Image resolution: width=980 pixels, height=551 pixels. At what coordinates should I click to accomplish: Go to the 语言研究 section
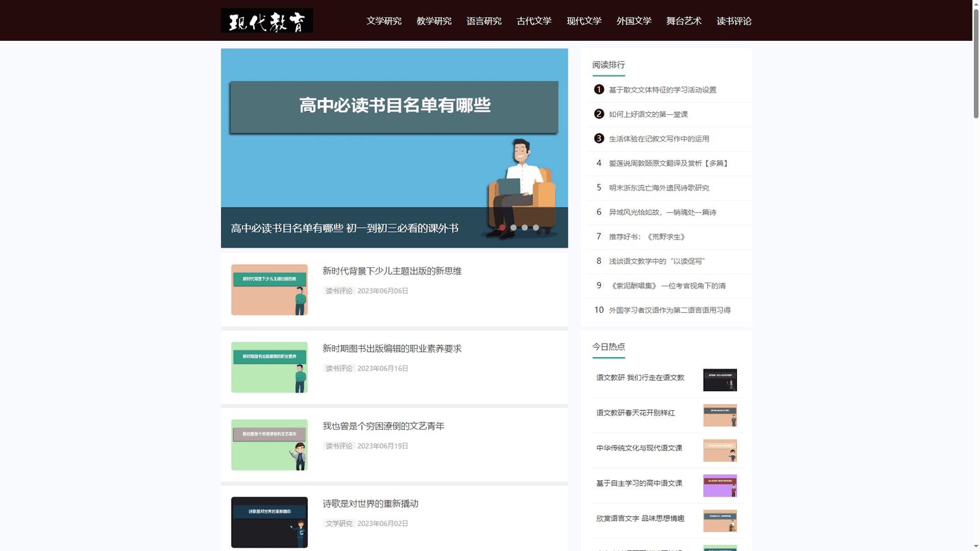click(484, 21)
